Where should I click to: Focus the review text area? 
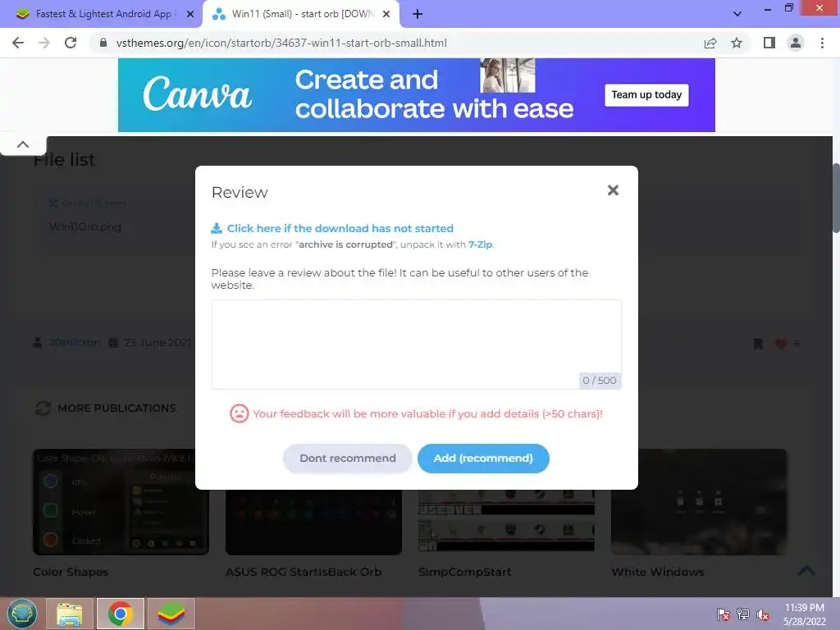(416, 345)
